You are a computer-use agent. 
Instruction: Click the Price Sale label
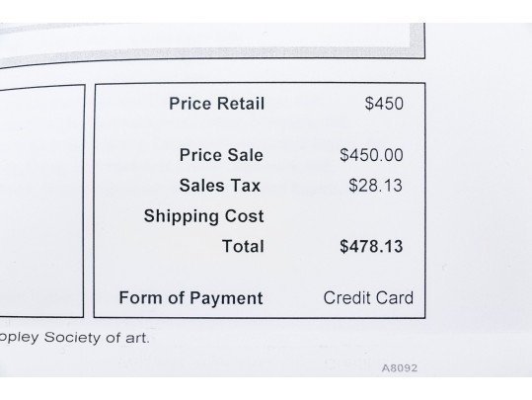[x=221, y=155]
